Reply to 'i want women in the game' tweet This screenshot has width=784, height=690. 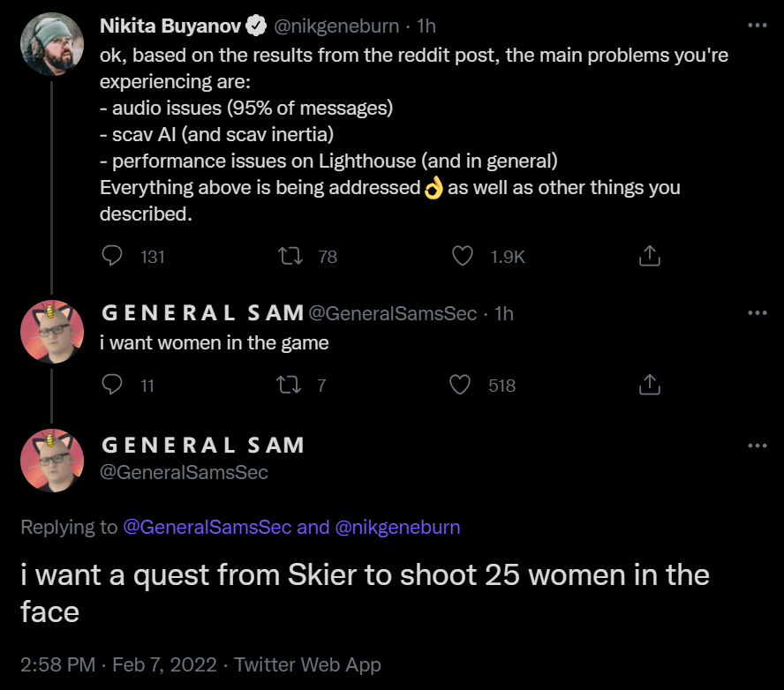(112, 385)
